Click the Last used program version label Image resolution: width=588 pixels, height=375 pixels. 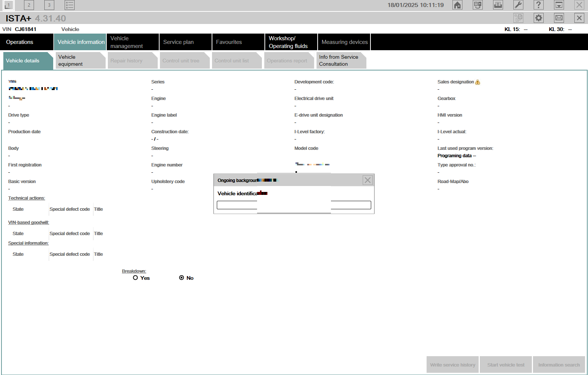[x=465, y=148]
